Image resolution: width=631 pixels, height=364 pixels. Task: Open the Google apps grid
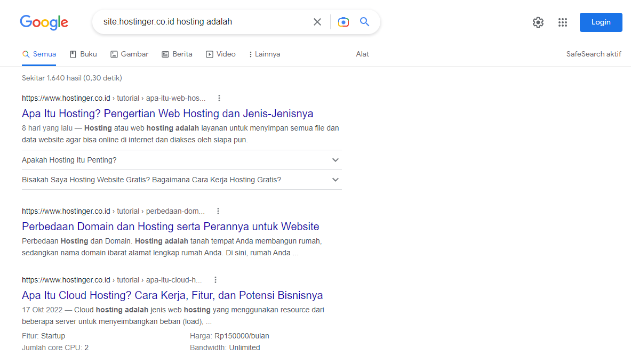pos(563,22)
